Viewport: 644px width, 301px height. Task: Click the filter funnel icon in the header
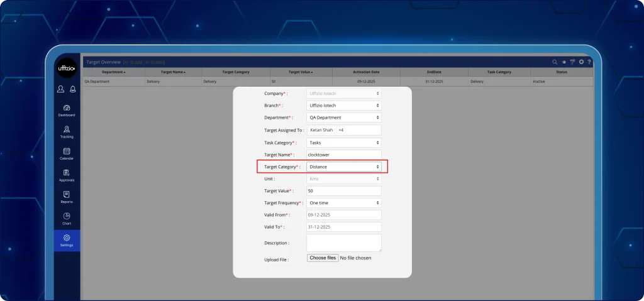coord(572,62)
